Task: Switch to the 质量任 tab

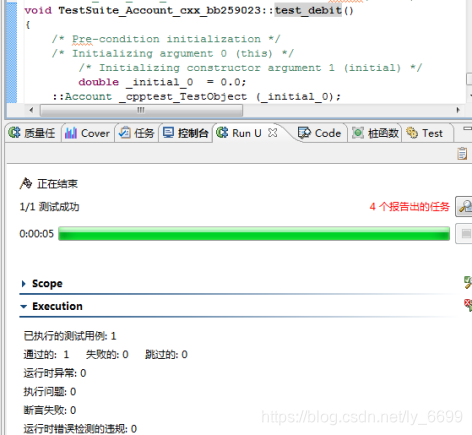Action: [x=32, y=133]
